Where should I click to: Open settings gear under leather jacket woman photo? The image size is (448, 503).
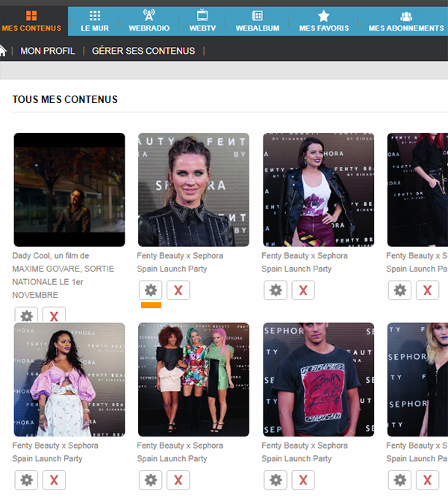pyautogui.click(x=276, y=290)
